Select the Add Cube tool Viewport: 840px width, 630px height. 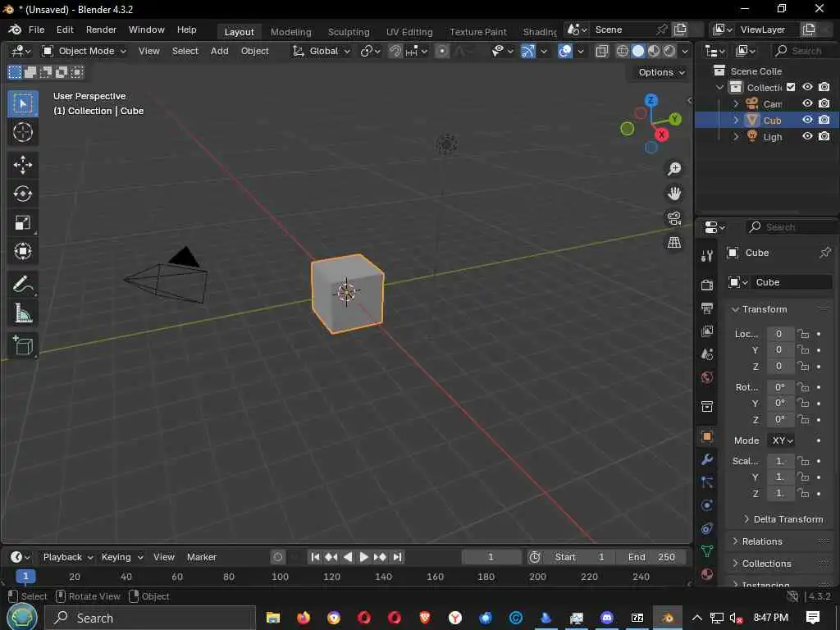point(22,345)
